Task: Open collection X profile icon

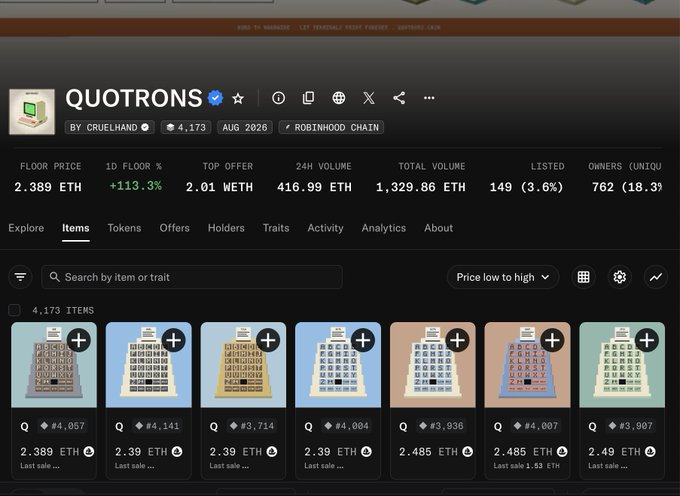Action: click(369, 98)
